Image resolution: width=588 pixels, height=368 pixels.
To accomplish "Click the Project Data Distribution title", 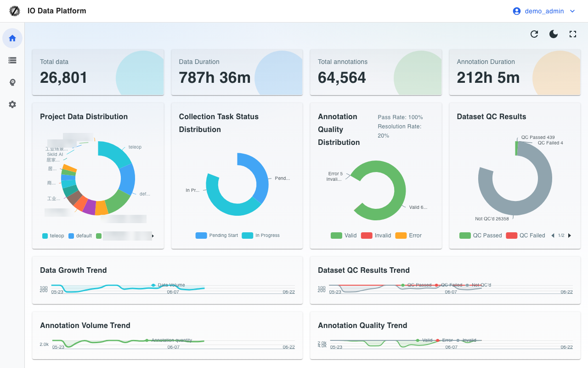I will pyautogui.click(x=84, y=116).
